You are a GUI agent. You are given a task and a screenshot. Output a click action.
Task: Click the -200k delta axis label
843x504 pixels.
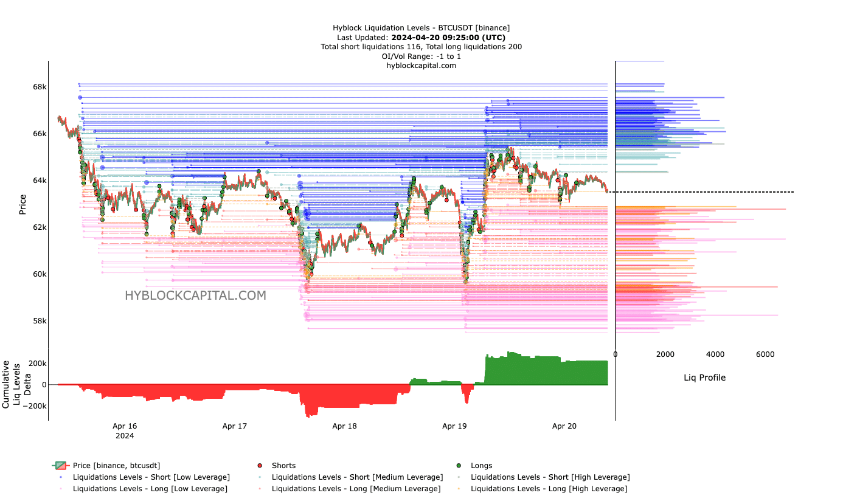pos(35,406)
